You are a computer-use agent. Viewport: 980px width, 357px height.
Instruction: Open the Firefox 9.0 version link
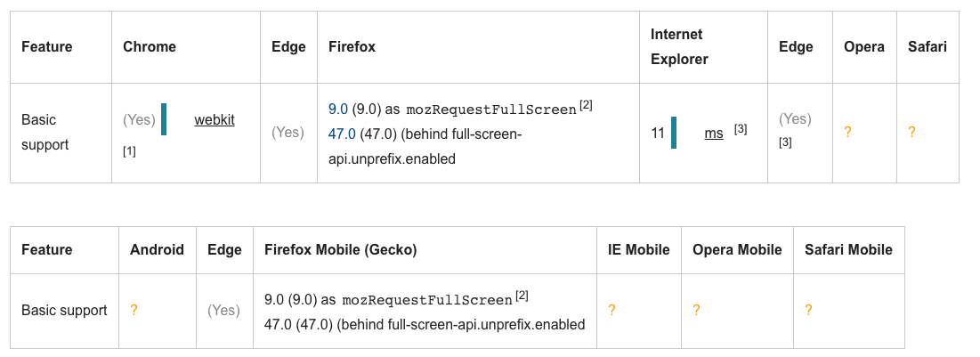pos(338,109)
